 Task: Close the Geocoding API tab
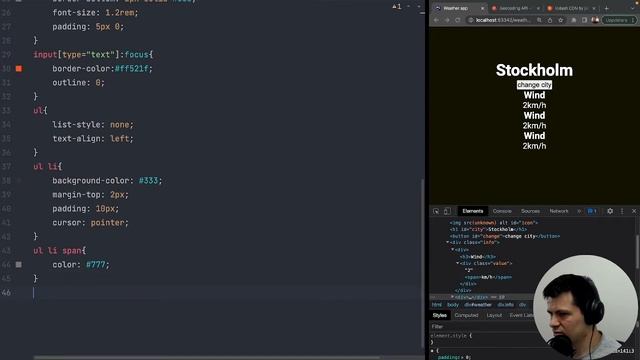click(538, 8)
